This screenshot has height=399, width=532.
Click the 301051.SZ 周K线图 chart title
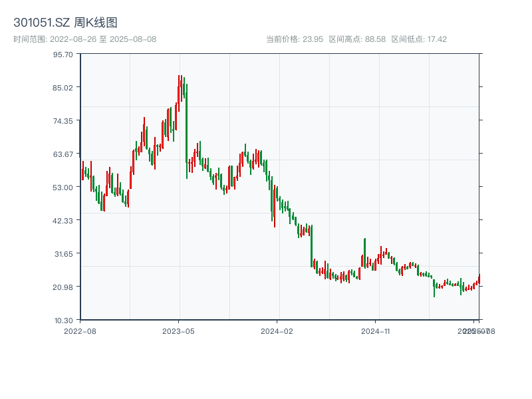(x=65, y=23)
